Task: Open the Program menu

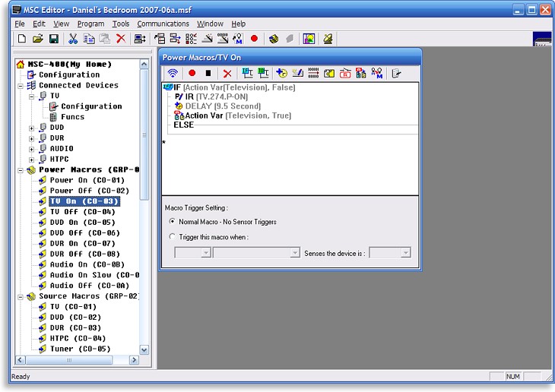Action: coord(90,24)
